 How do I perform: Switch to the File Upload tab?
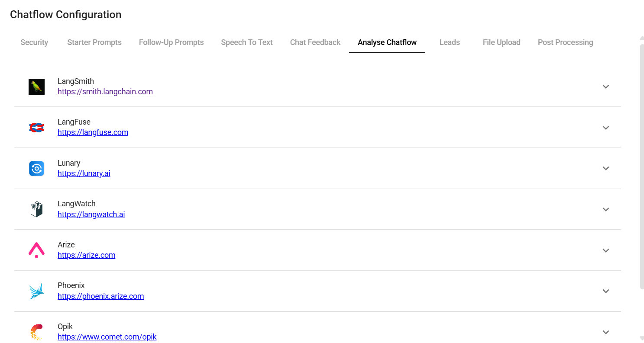pos(501,42)
